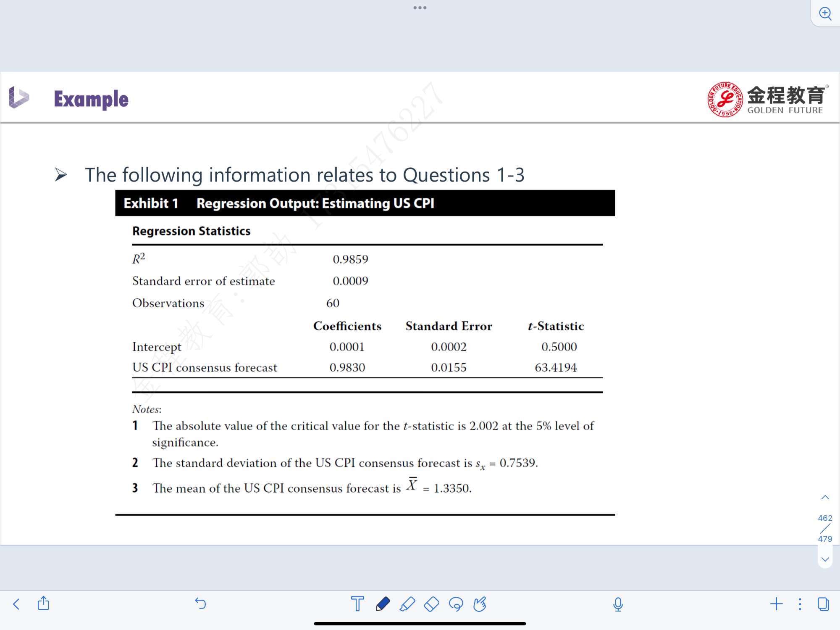Tap the back arrow in the bottom toolbar
Image resolution: width=840 pixels, height=630 pixels.
(16, 604)
